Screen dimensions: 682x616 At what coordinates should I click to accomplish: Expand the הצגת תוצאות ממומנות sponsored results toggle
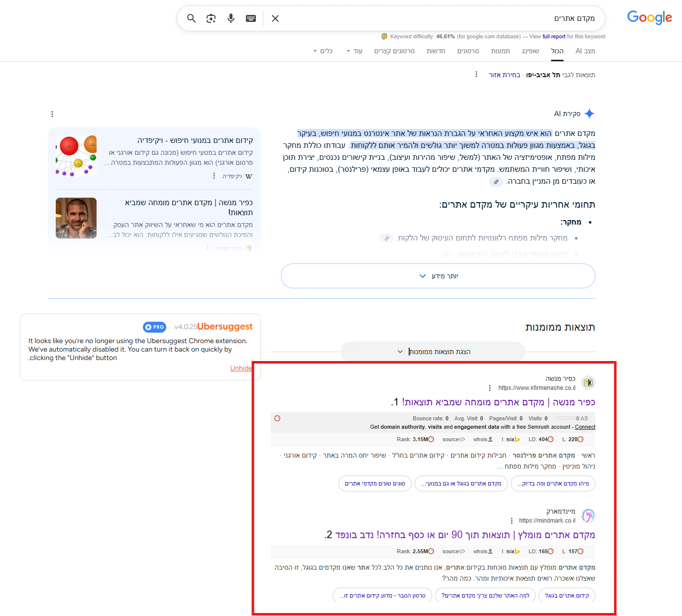(433, 352)
